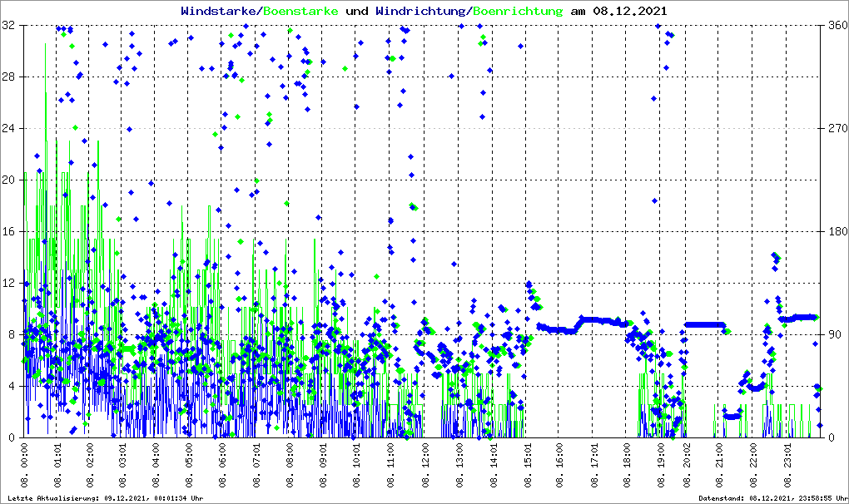Viewport: 849px width, 504px height.
Task: Click the 24 label on left axis
Action: tap(10, 129)
